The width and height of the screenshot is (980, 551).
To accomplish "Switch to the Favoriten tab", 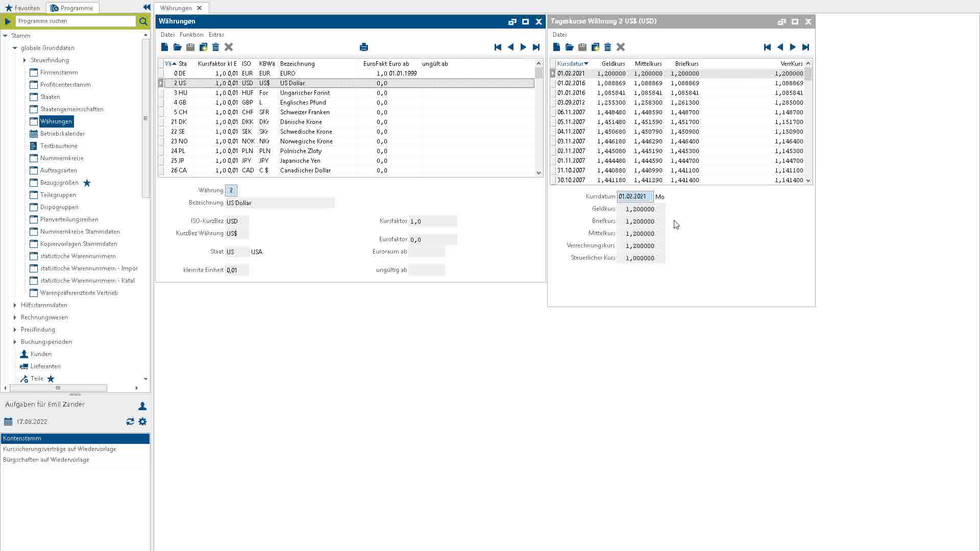I will 22,8.
